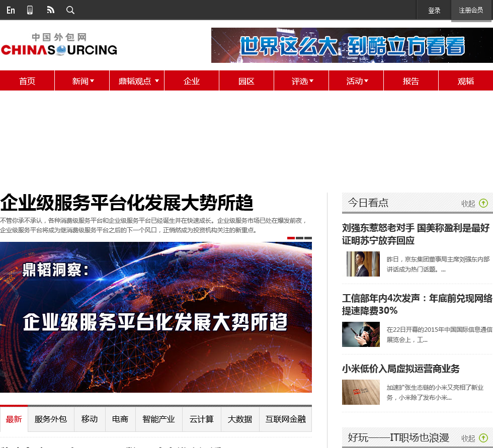493x448 pixels.
Task: Click the phone-in-hand article thumbnail
Action: pyautogui.click(x=361, y=334)
